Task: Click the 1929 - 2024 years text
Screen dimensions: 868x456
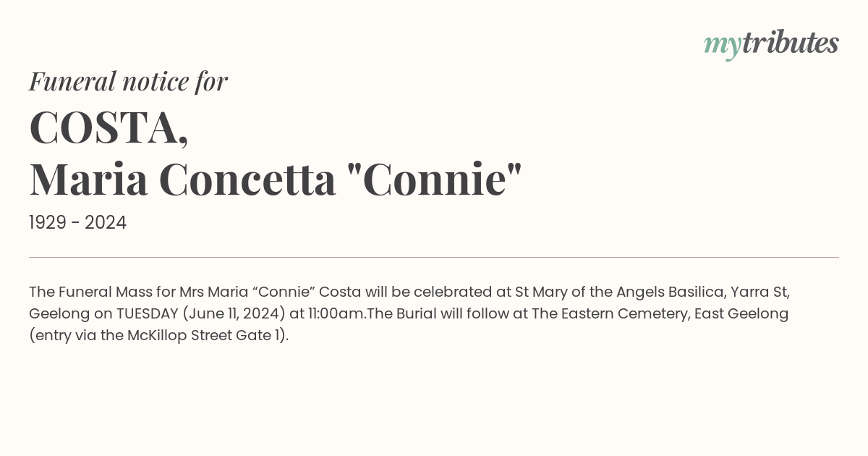Action: tap(77, 223)
